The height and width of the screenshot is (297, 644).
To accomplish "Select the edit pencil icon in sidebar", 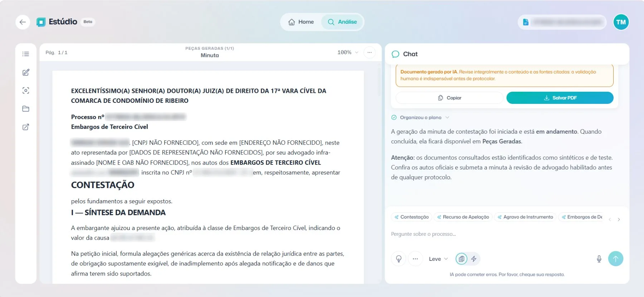I will pos(26,72).
